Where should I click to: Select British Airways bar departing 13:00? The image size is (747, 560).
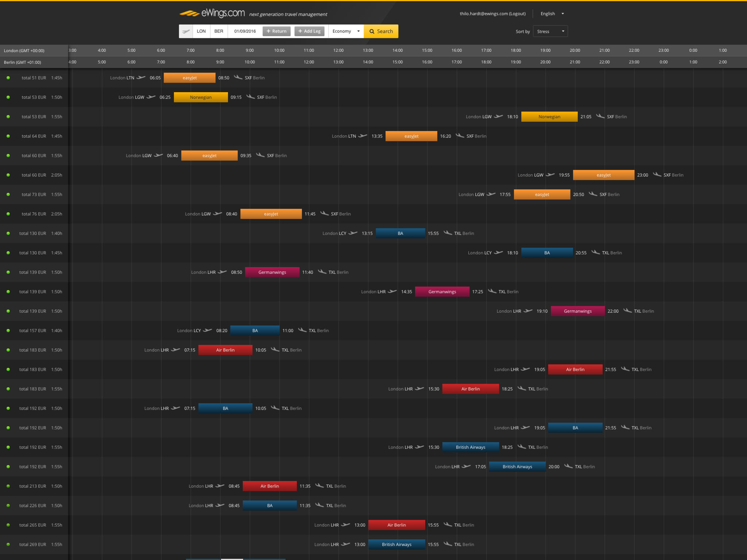pos(396,544)
